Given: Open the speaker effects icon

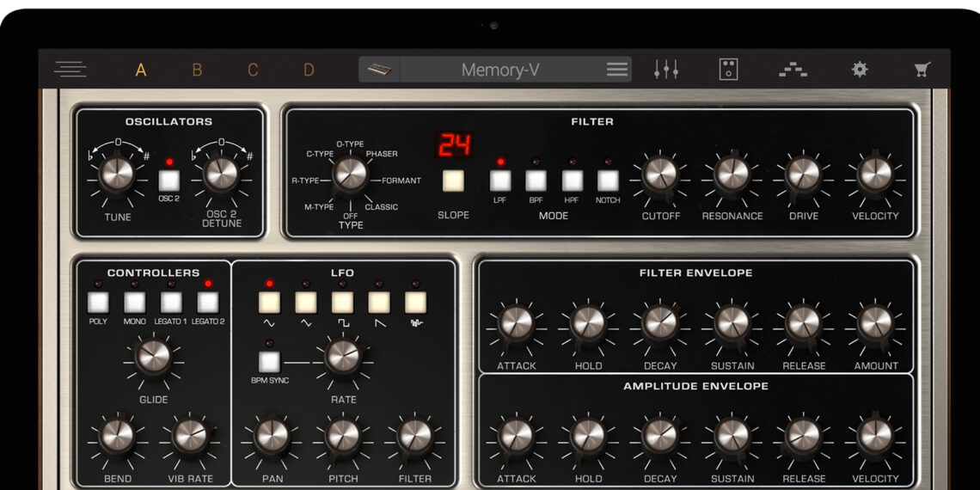Looking at the screenshot, I should [728, 70].
